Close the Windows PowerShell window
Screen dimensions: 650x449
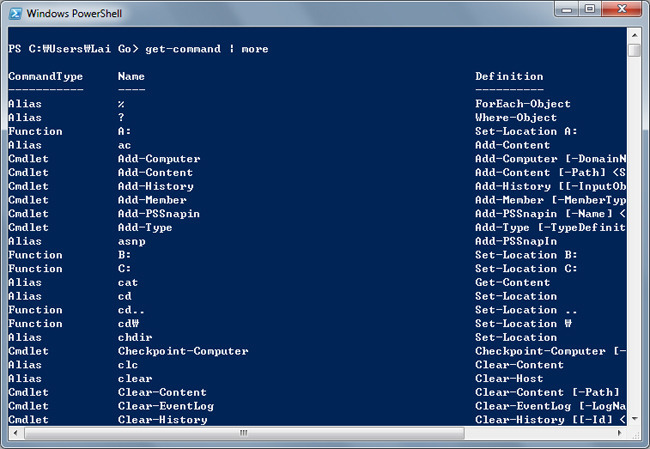(x=621, y=9)
